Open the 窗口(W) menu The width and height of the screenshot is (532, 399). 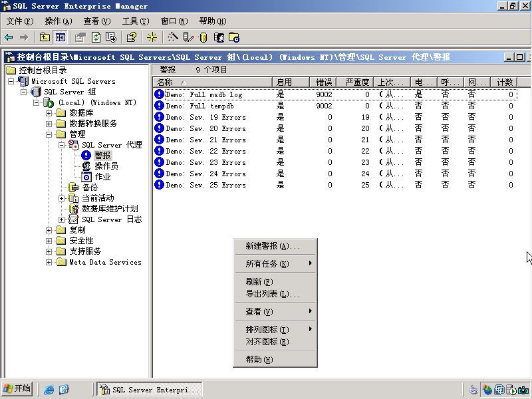click(x=174, y=21)
